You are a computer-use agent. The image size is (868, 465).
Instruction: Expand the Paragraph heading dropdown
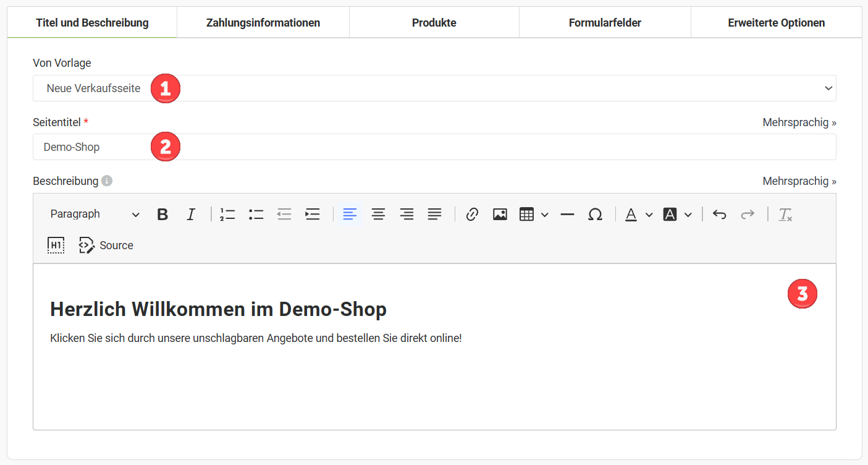click(95, 215)
